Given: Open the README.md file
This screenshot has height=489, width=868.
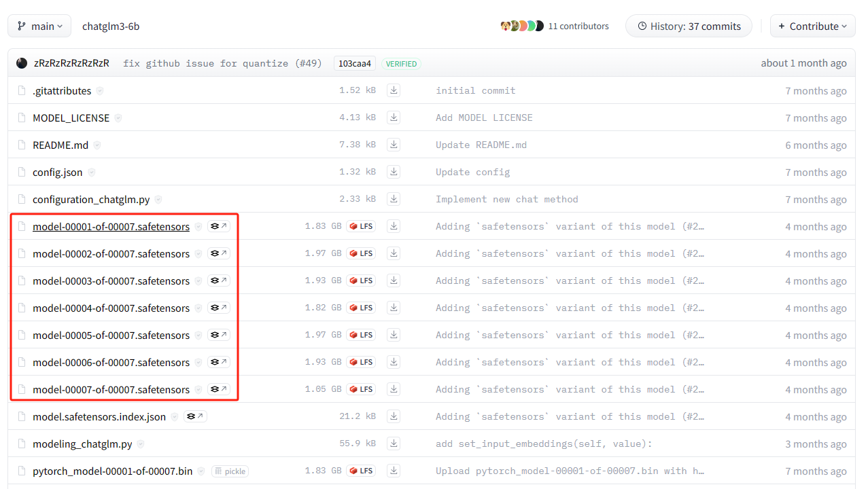Looking at the screenshot, I should (x=60, y=145).
